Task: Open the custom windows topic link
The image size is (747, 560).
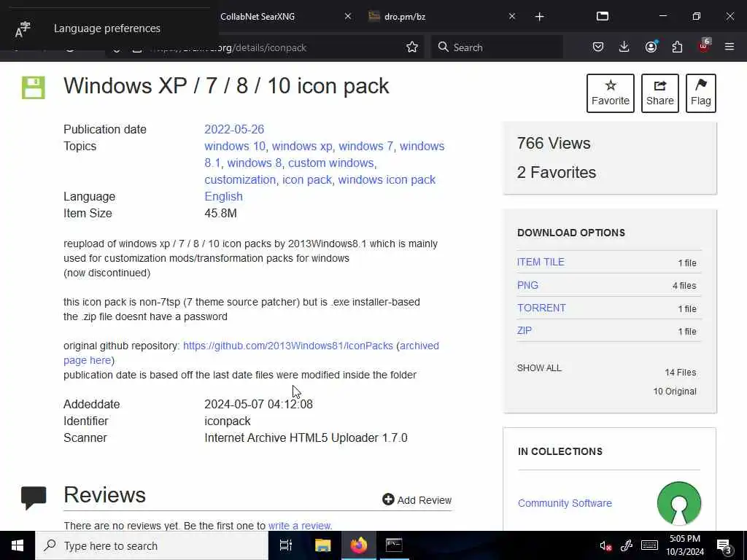Action: [x=330, y=163]
